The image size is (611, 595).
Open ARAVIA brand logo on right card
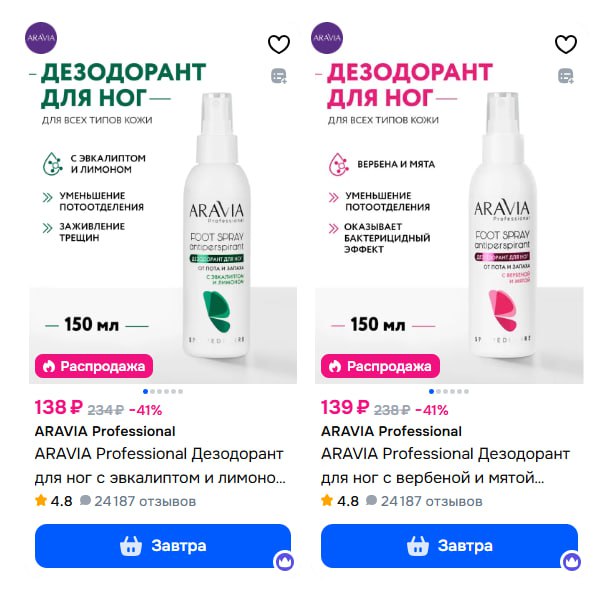click(x=327, y=38)
